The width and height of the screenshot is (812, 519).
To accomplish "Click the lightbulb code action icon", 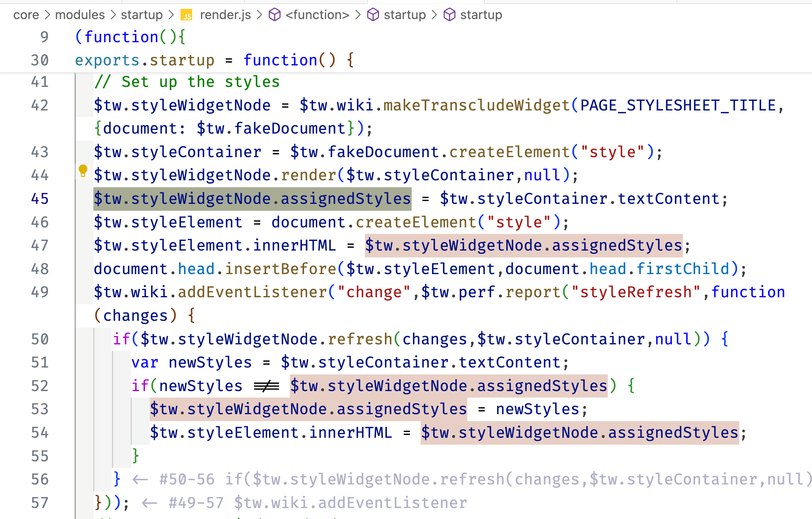I will (83, 171).
